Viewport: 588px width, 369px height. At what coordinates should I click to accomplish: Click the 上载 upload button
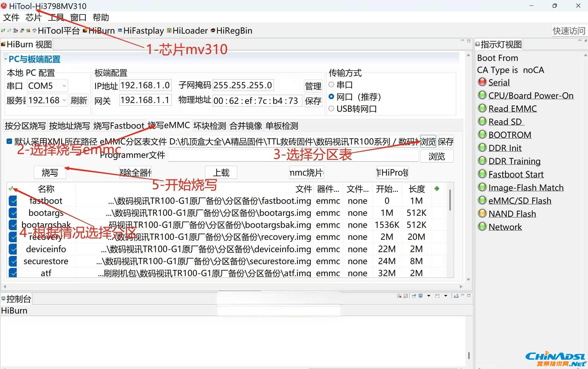tap(221, 173)
